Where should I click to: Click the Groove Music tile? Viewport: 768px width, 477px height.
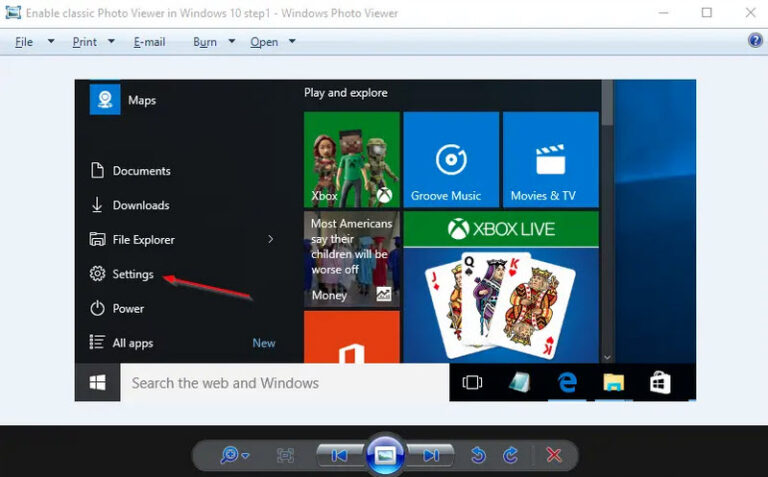[x=451, y=159]
